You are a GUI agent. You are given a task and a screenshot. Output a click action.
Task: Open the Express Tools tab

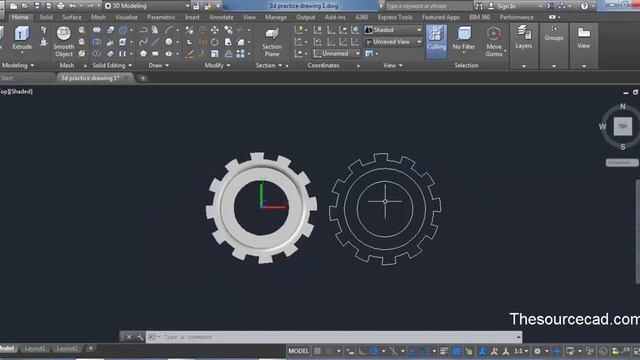395,17
